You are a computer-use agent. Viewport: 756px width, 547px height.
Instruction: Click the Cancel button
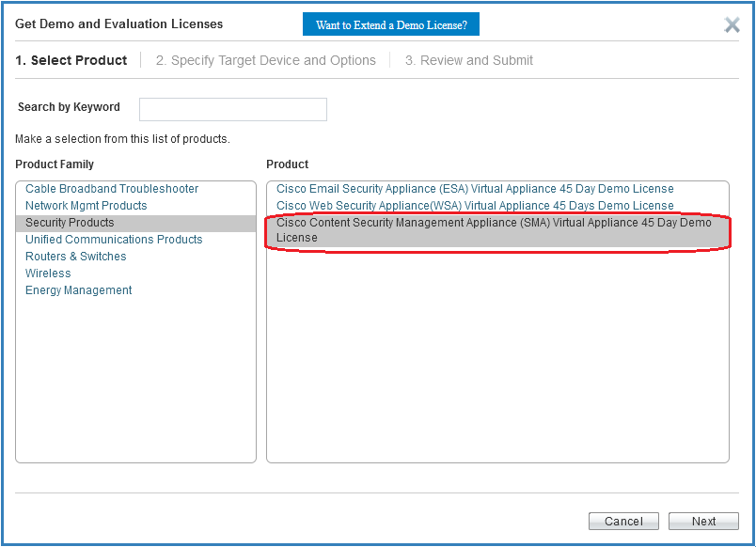[x=623, y=521]
